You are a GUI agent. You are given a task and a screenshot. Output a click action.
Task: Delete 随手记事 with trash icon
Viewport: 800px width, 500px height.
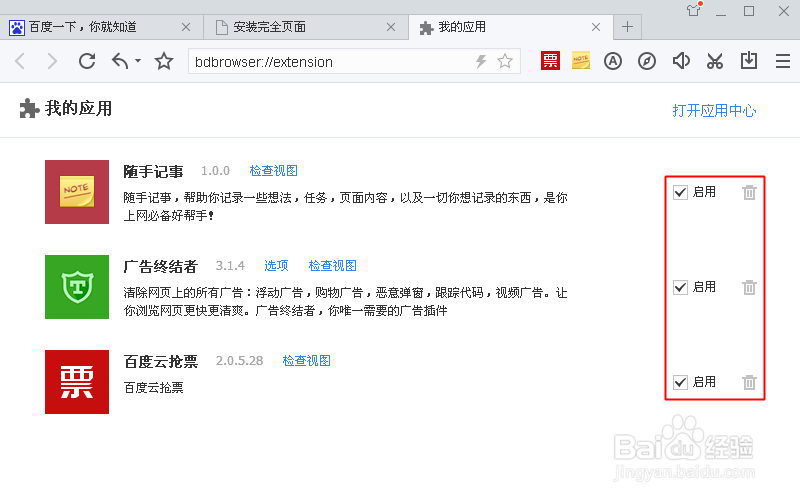pos(749,192)
